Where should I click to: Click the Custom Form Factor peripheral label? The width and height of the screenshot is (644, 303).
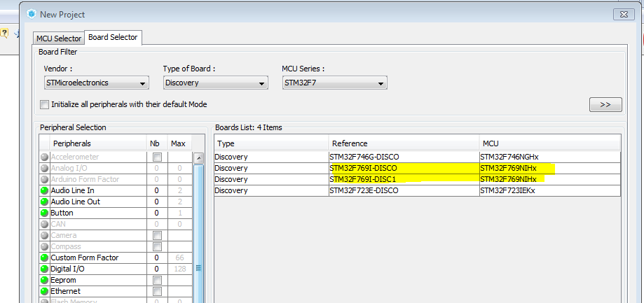84,258
